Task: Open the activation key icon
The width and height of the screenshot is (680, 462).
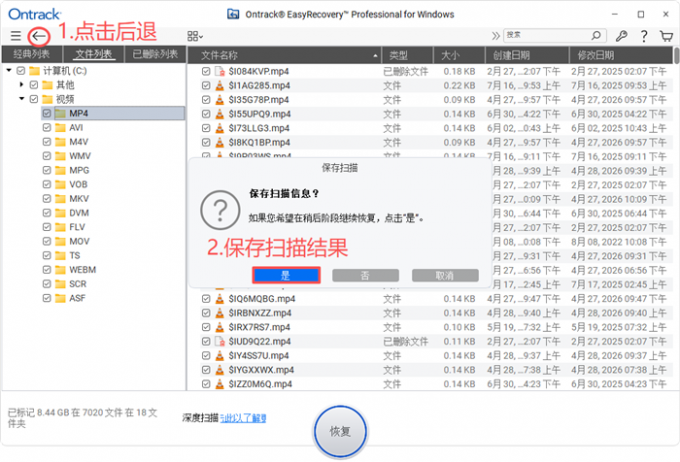Action: point(621,36)
